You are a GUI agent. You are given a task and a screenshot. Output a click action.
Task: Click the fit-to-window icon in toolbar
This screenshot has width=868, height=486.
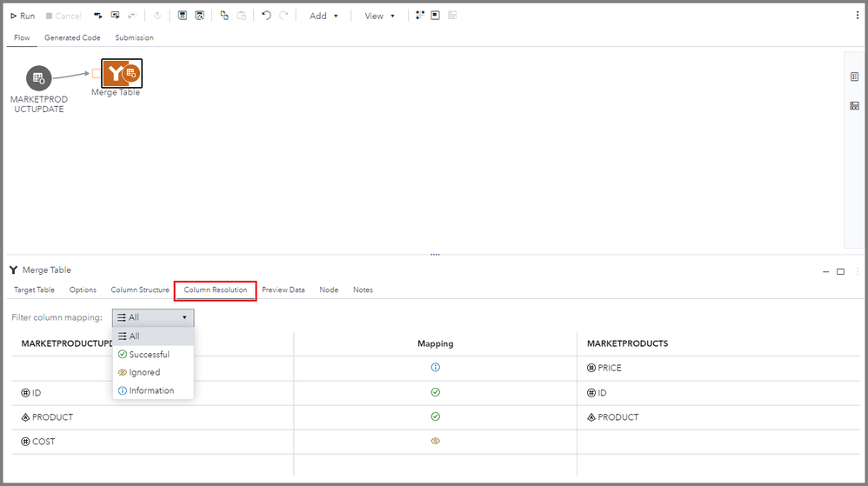435,16
